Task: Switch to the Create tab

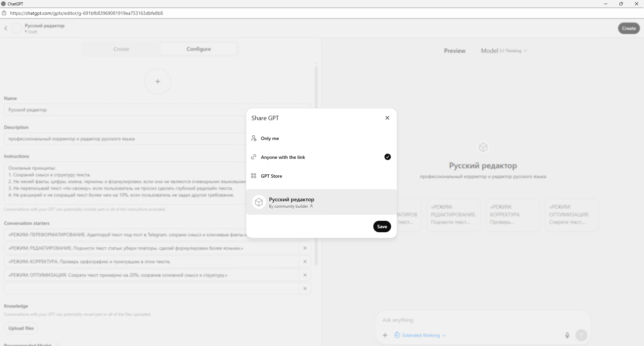Action: 121,49
